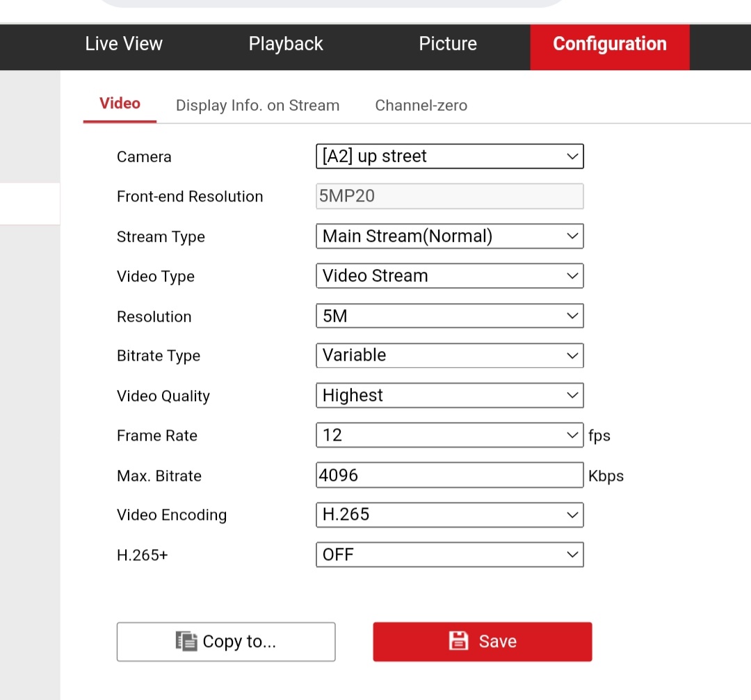The height and width of the screenshot is (700, 751).
Task: Switch to Display Info. on Stream tab
Action: click(x=257, y=106)
